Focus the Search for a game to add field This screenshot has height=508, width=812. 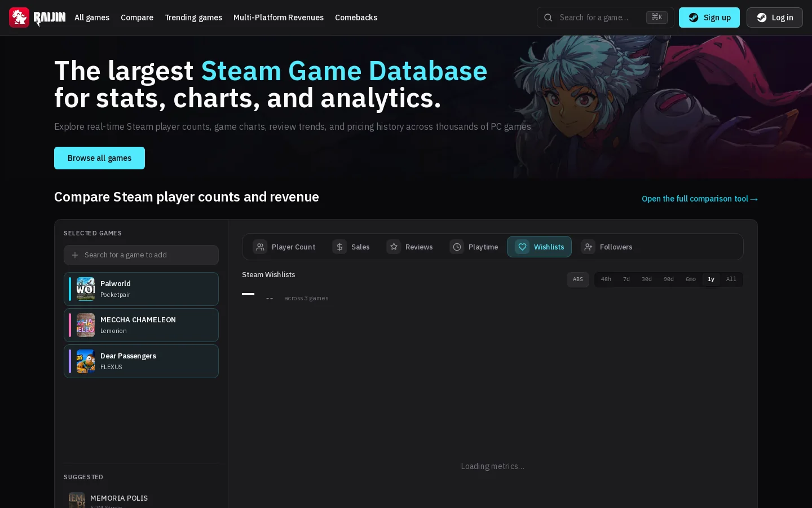(x=141, y=255)
